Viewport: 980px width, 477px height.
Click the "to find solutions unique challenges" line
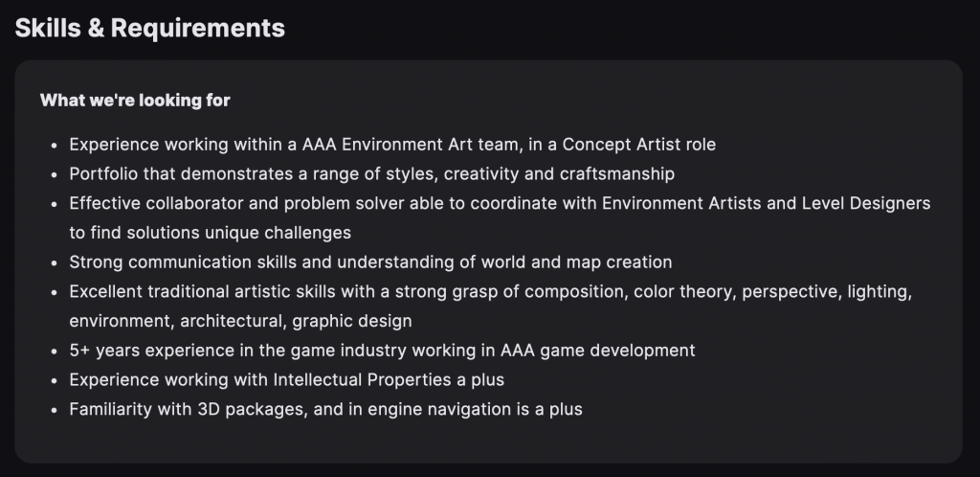pyautogui.click(x=210, y=233)
